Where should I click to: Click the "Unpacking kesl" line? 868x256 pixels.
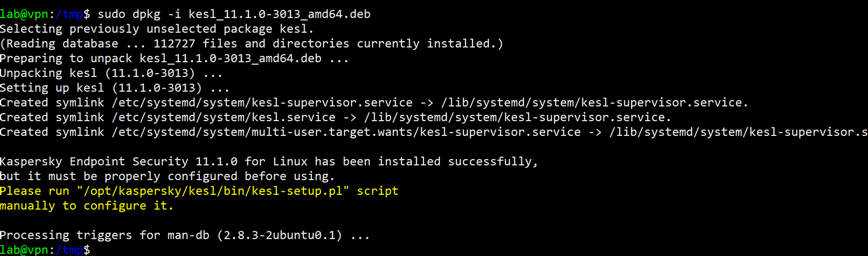click(x=110, y=73)
